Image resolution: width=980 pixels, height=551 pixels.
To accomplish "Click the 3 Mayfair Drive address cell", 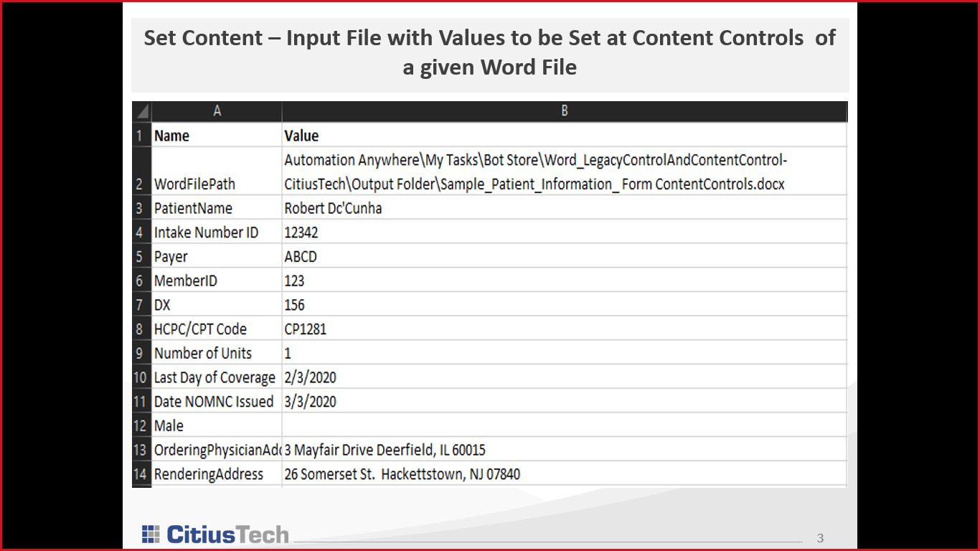I will [x=564, y=450].
